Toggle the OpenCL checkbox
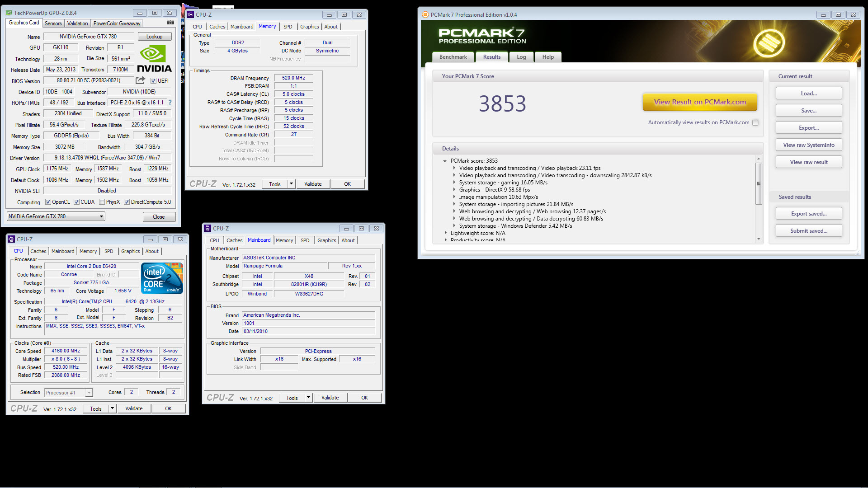This screenshot has width=868, height=488. [48, 202]
